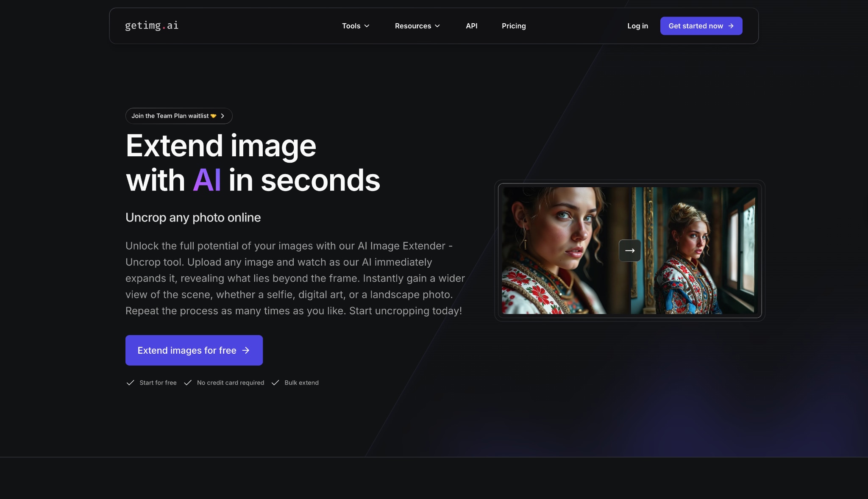Click the checkmark next to Start for free
Image resolution: width=868 pixels, height=499 pixels.
130,383
